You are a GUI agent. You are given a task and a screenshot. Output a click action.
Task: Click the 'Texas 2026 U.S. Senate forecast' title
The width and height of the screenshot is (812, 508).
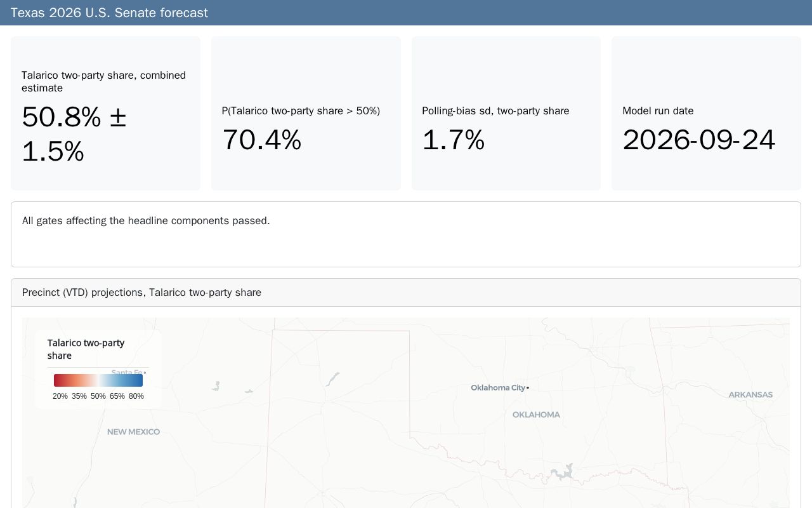[109, 13]
